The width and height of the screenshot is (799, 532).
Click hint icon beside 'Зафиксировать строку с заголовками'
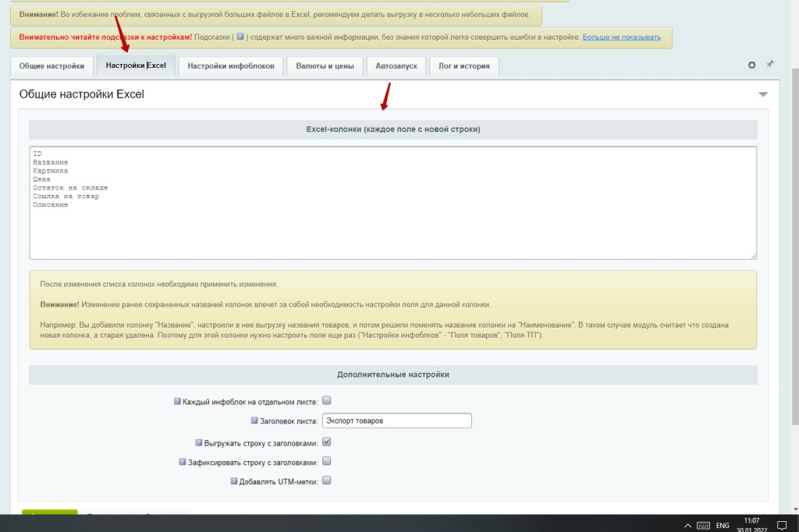coord(182,462)
